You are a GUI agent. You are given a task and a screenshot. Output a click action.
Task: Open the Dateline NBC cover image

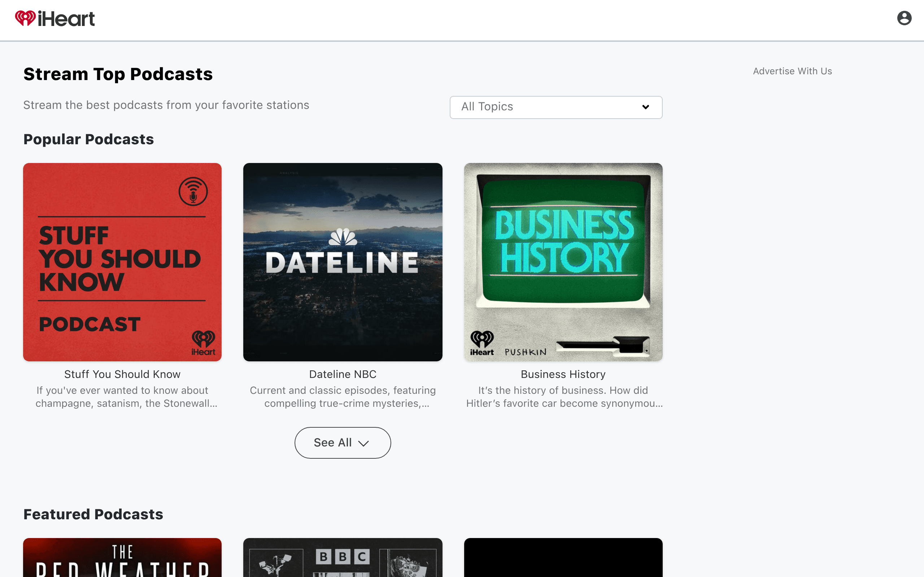coord(343,262)
